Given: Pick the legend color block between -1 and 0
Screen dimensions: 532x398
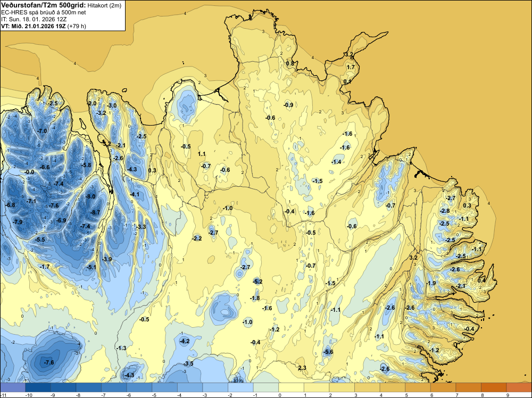Looking at the screenshot, I should tap(266, 387).
